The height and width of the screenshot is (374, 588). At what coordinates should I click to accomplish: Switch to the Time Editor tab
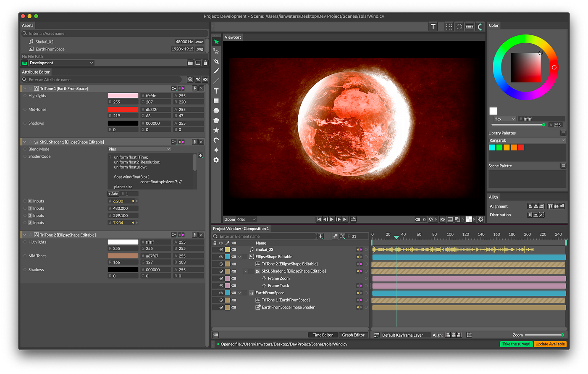click(322, 335)
